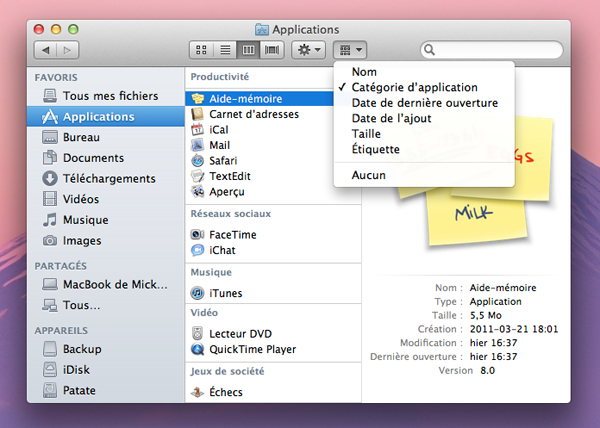Image resolution: width=600 pixels, height=428 pixels.
Task: Choose Catégorie d'application arrangement
Action: (x=424, y=88)
